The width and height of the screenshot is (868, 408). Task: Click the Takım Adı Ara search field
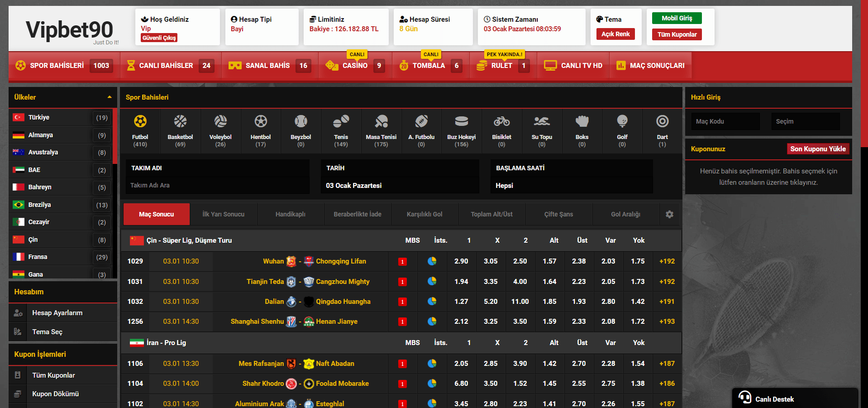pos(218,185)
